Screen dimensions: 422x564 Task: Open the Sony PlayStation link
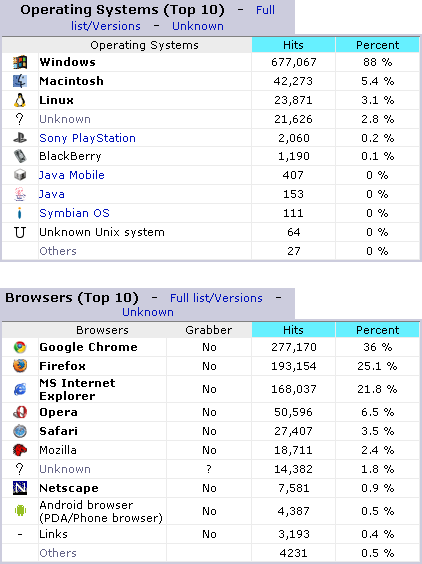(87, 138)
